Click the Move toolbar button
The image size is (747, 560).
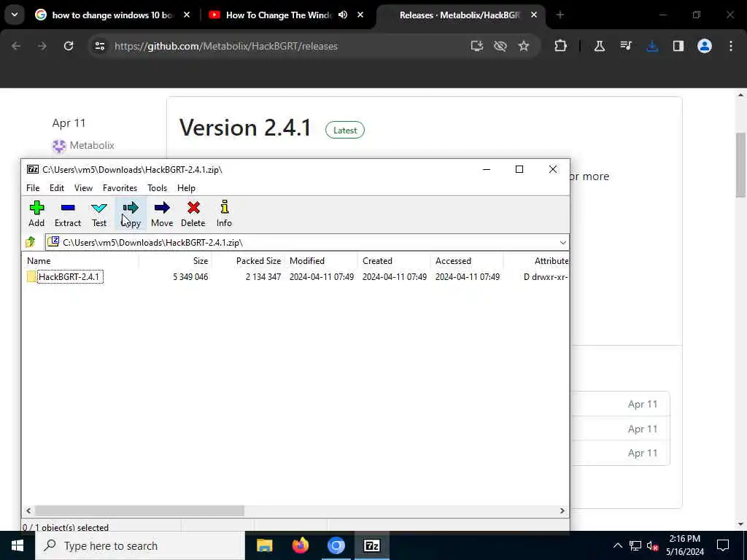coord(162,214)
